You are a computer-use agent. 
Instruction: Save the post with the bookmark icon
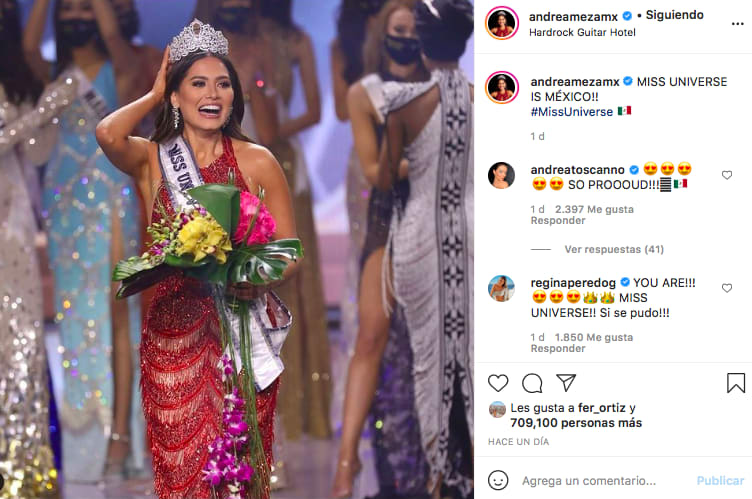(x=736, y=383)
